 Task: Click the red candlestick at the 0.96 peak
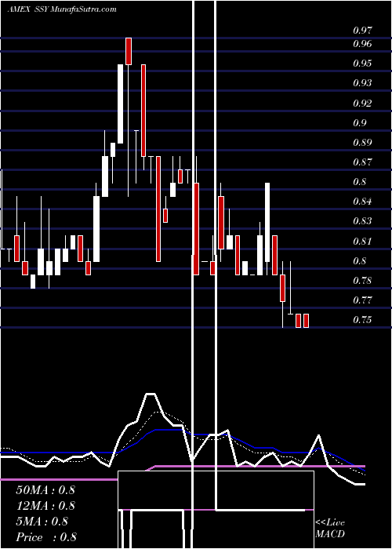129,51
